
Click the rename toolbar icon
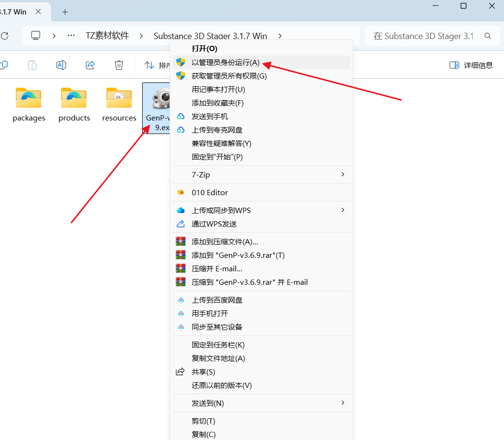click(61, 65)
